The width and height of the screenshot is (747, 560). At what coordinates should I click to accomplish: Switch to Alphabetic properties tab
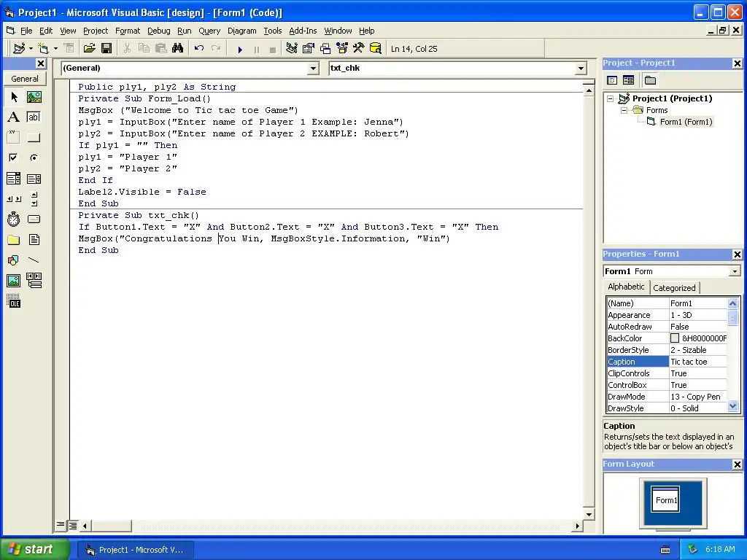625,287
